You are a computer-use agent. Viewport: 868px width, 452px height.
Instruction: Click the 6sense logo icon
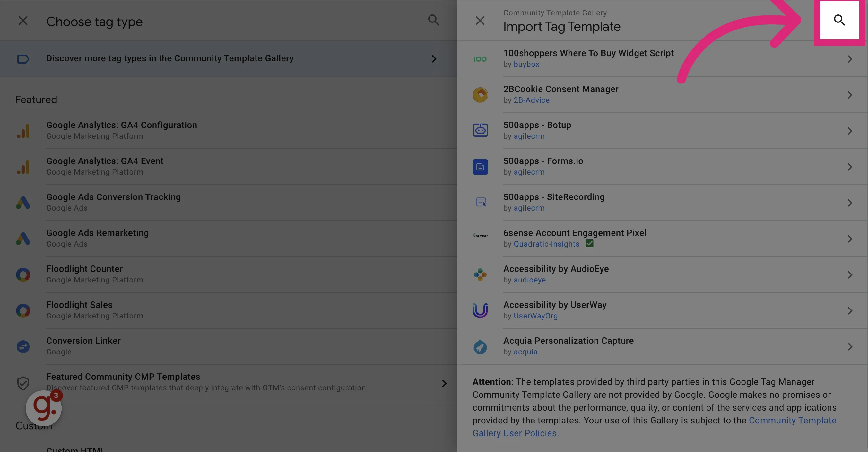480,236
